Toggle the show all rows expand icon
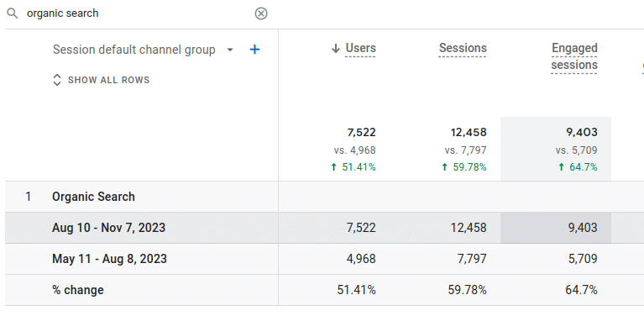This screenshot has width=644, height=316. [x=57, y=80]
